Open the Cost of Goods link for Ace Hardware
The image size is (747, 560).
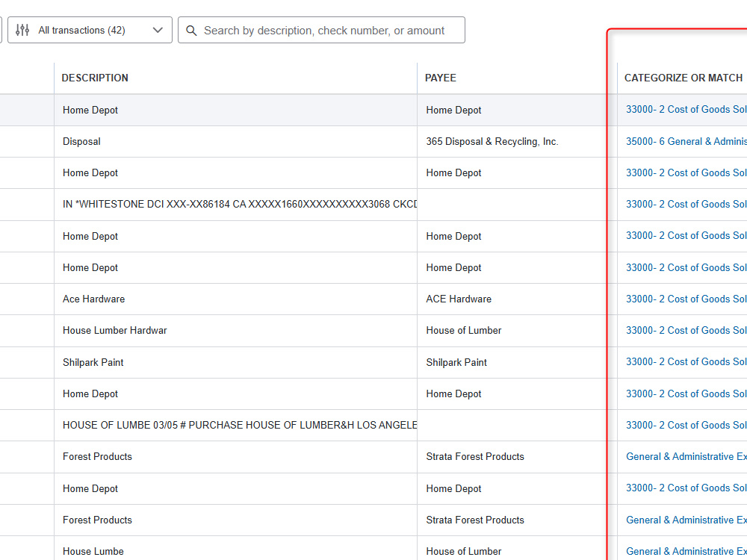tap(686, 299)
